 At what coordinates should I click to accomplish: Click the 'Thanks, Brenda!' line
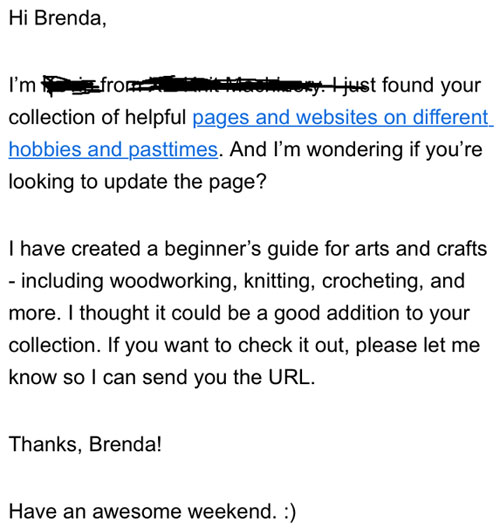pos(85,444)
